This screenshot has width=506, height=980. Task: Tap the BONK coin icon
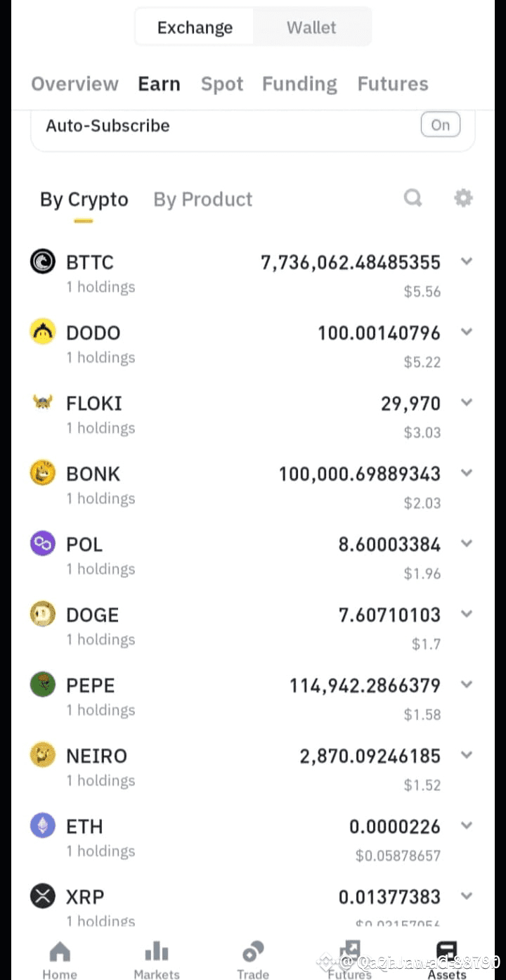(43, 473)
